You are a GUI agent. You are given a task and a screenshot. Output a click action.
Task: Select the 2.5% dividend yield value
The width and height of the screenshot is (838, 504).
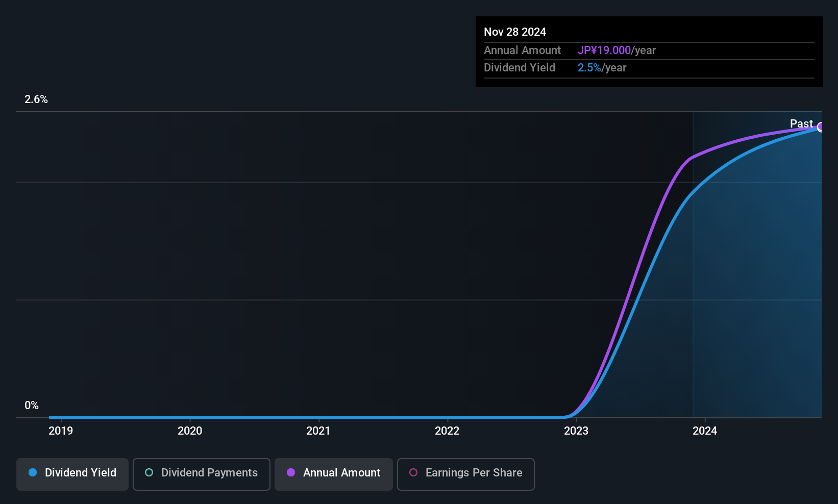pos(589,68)
